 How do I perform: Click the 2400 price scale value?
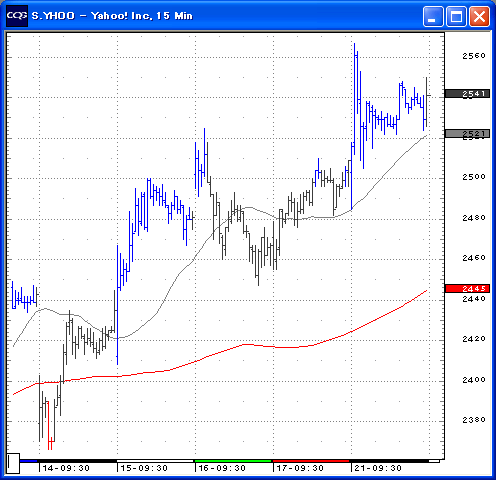[x=474, y=380]
